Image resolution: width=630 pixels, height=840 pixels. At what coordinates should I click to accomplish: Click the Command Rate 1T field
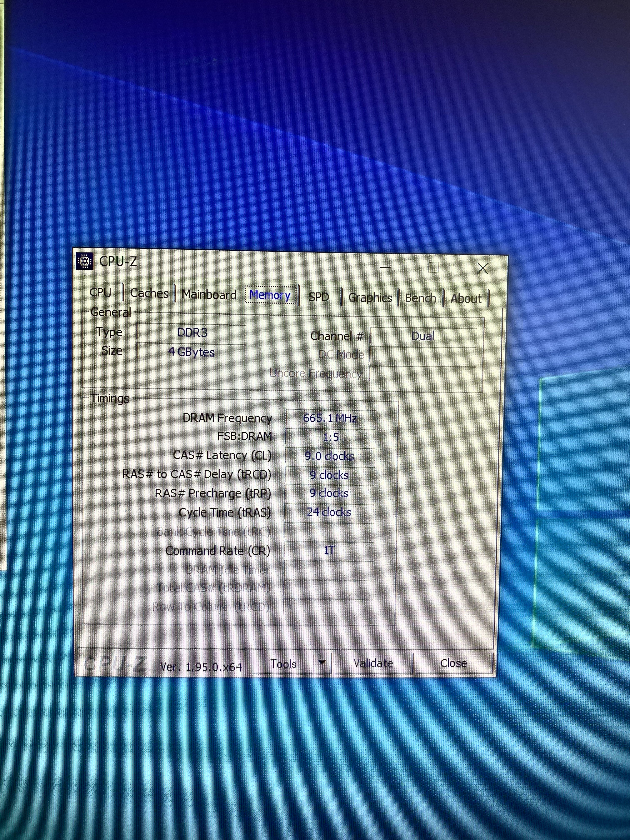point(329,550)
